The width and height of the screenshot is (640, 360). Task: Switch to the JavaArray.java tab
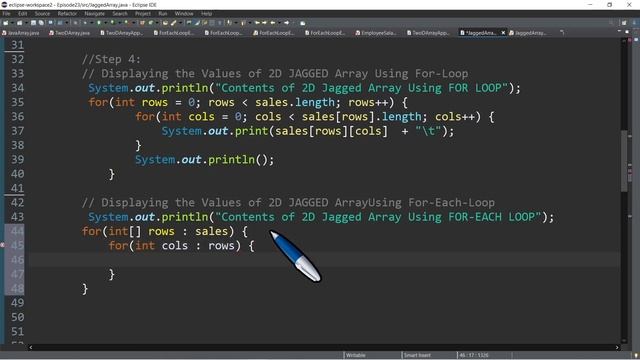21,33
